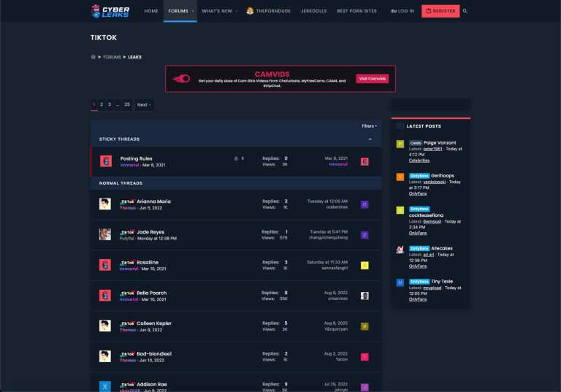Viewport: 561px width, 392px height.
Task: Click the Visit Camvids button
Action: (x=372, y=79)
